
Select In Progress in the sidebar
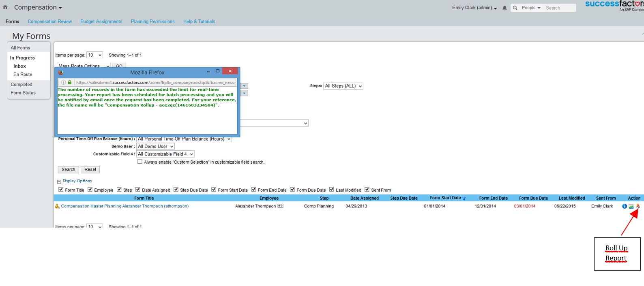tap(22, 58)
